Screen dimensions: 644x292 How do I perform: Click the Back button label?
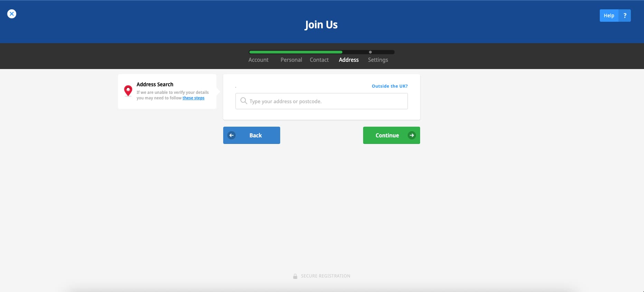tap(256, 135)
